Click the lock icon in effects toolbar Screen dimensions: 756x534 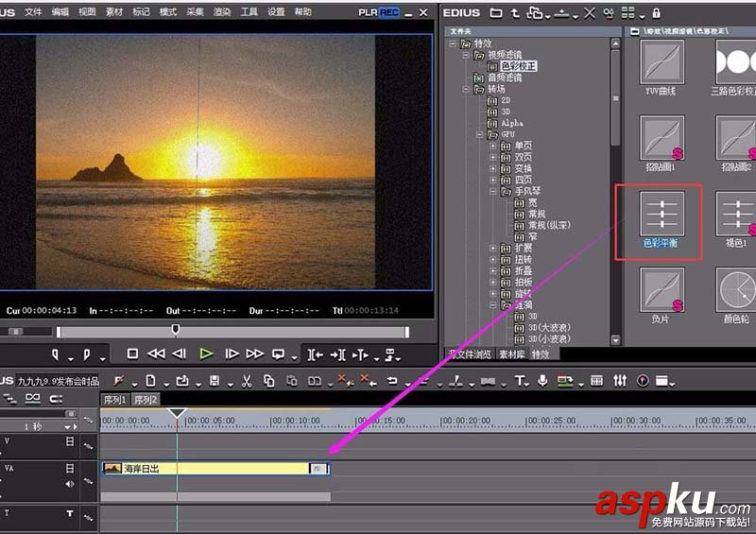(656, 13)
